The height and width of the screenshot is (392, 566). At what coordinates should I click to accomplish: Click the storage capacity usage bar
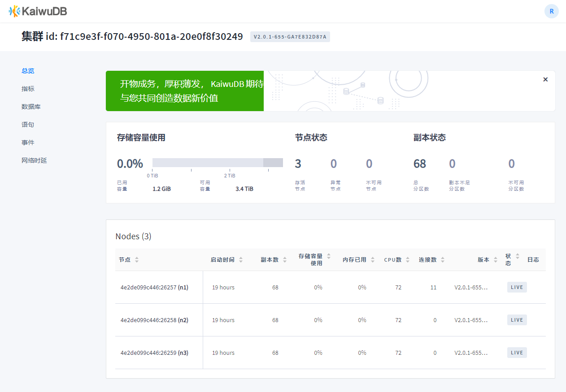218,163
